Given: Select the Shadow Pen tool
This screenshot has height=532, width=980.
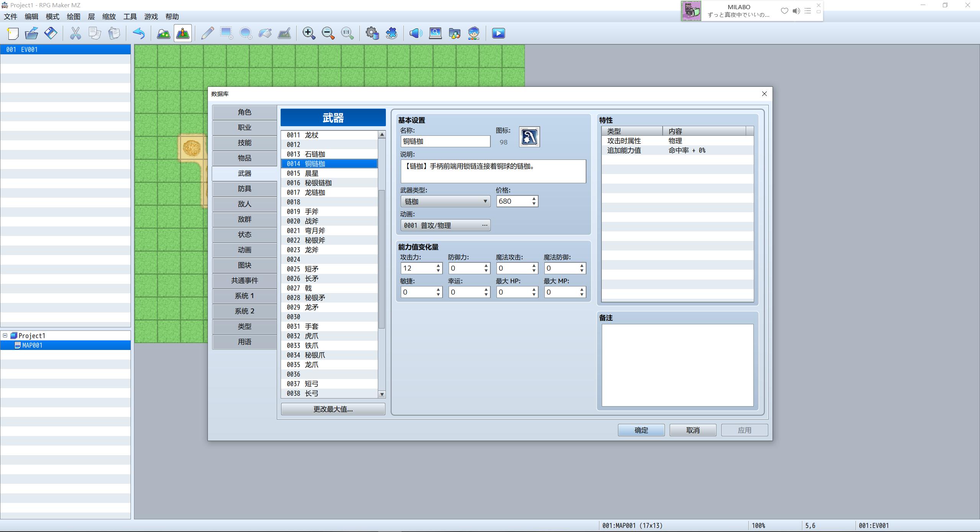Looking at the screenshot, I should pos(284,33).
